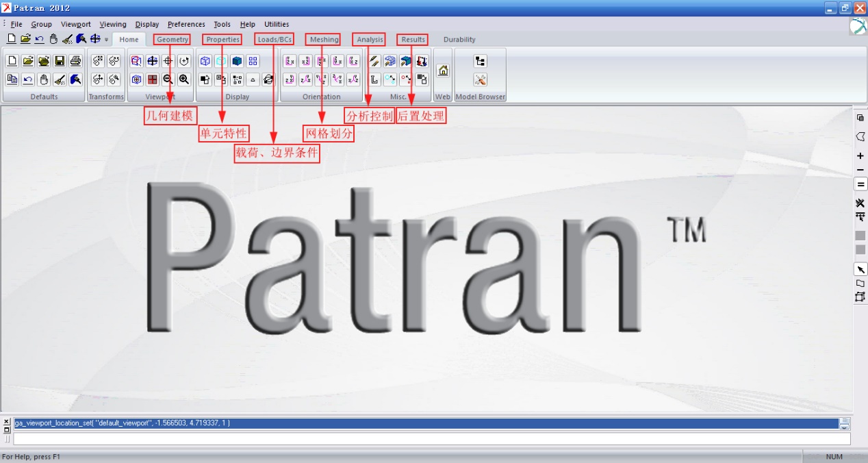Switch to the Results tab
The width and height of the screenshot is (868, 463).
click(x=413, y=40)
